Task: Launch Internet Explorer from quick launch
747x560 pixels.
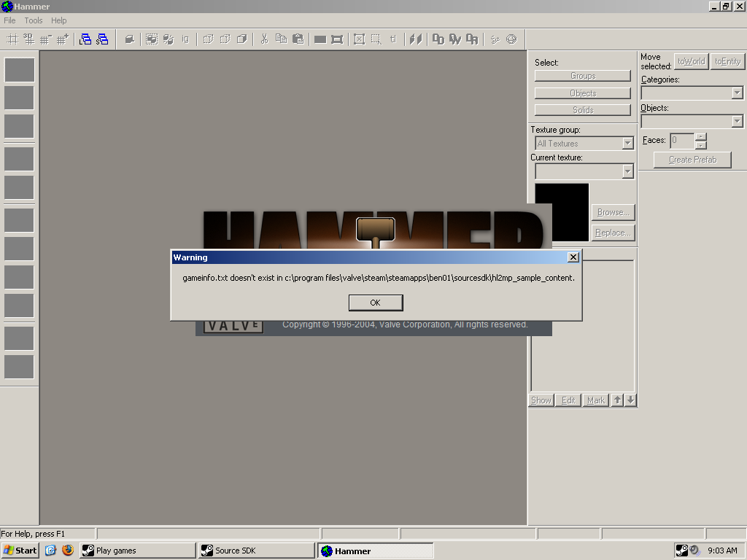Action: point(50,551)
